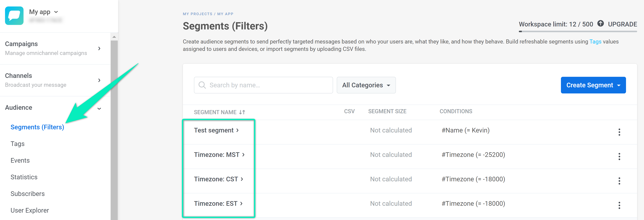Open the All Categories dropdown
The image size is (644, 220).
pyautogui.click(x=366, y=85)
